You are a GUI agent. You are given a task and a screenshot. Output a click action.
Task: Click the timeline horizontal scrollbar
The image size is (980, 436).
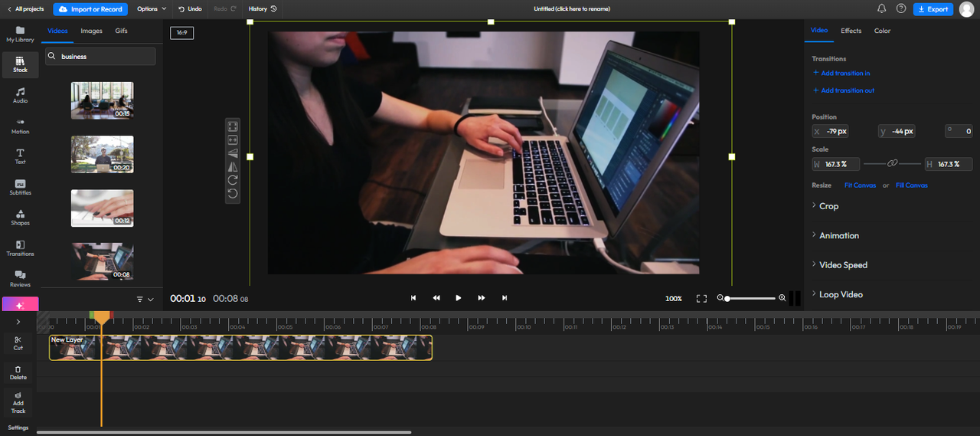point(224,432)
